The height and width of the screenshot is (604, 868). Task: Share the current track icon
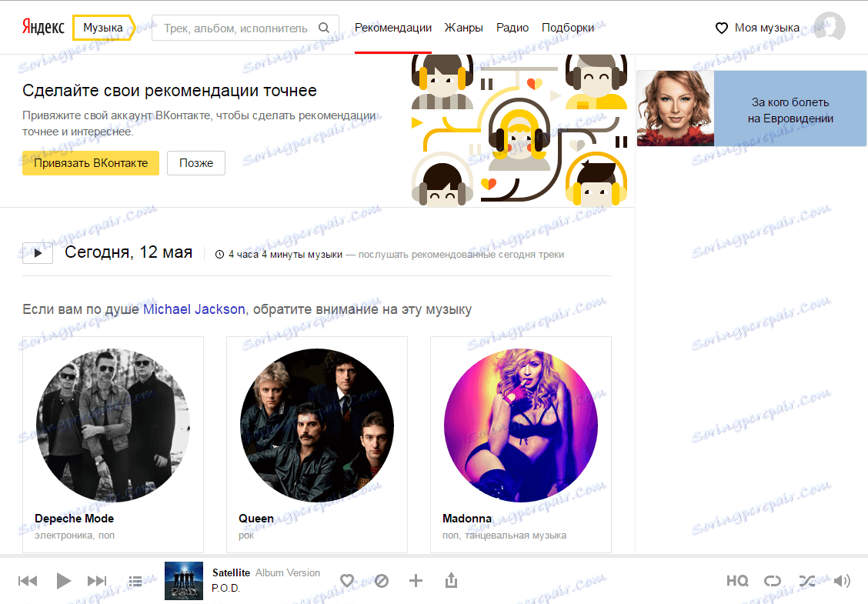click(x=451, y=580)
